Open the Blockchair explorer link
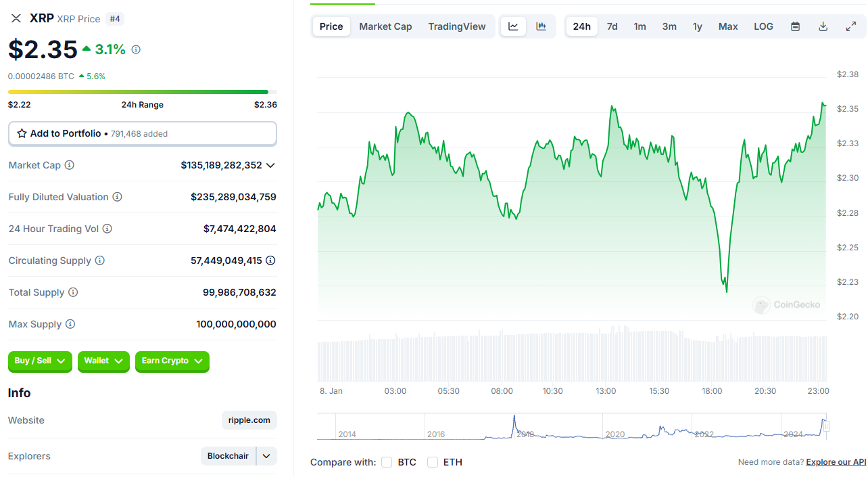 click(x=228, y=456)
